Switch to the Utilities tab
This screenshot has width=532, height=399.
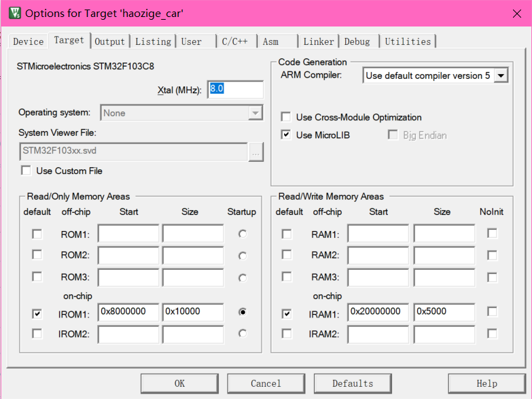pos(408,41)
